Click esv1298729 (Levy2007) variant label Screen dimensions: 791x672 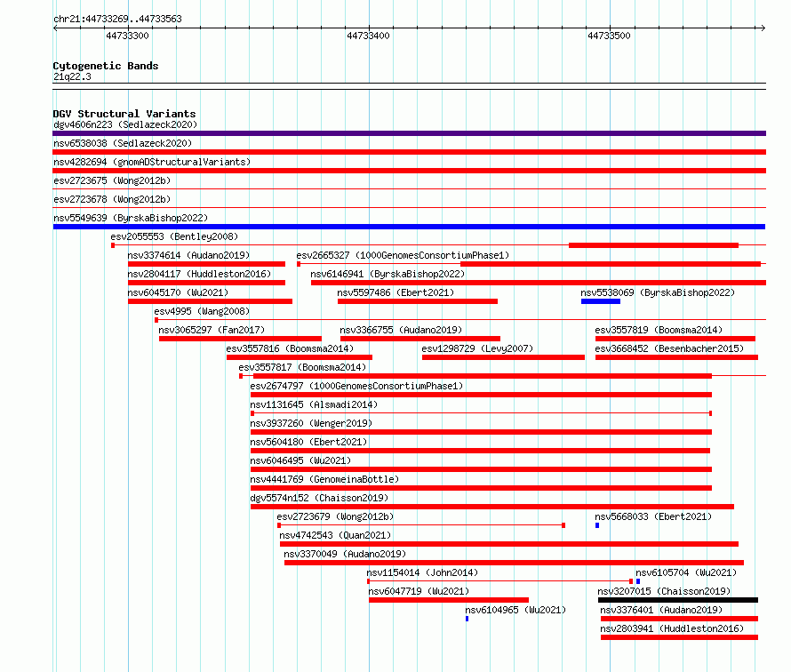click(477, 348)
